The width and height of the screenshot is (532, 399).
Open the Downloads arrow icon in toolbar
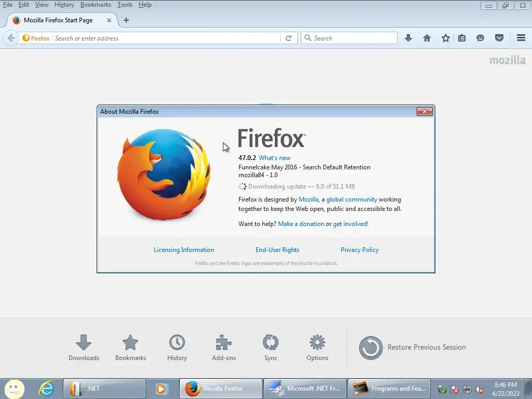tap(408, 38)
